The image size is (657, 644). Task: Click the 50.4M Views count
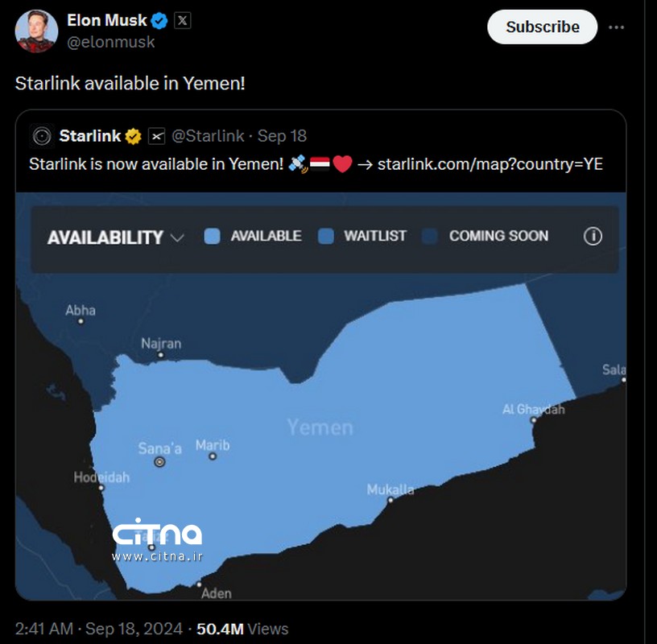click(242, 629)
